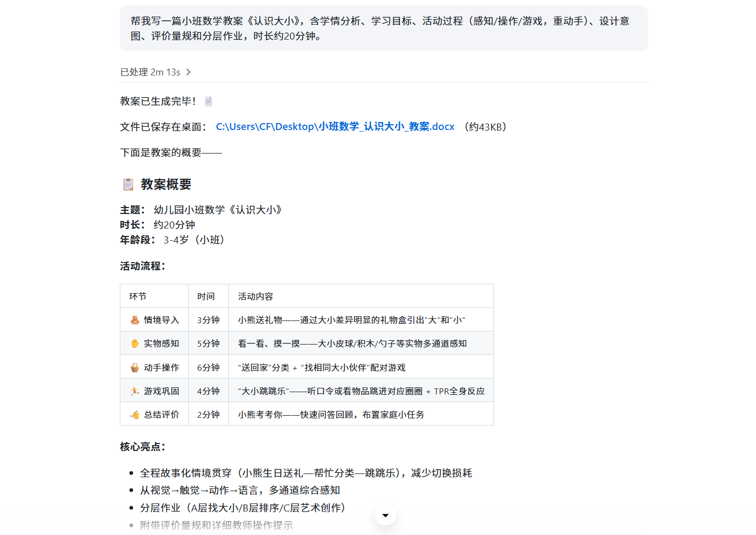Click the document icon beside 教案已生成完毕
756x535 pixels.
coord(209,101)
